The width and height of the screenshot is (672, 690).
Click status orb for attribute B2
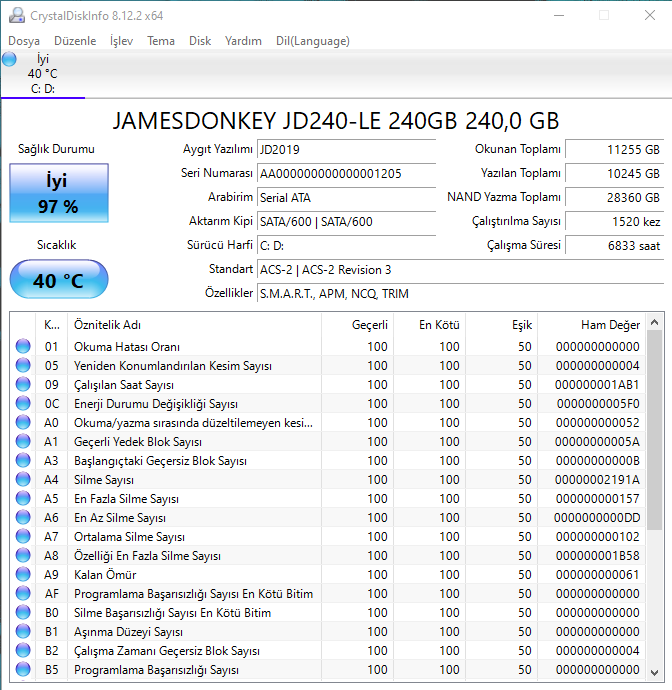point(23,650)
